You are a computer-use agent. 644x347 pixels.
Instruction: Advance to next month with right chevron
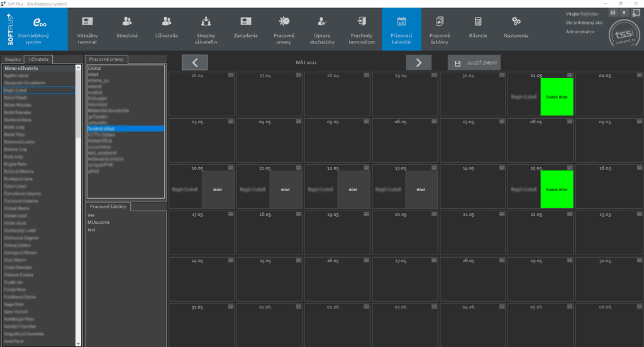click(418, 62)
